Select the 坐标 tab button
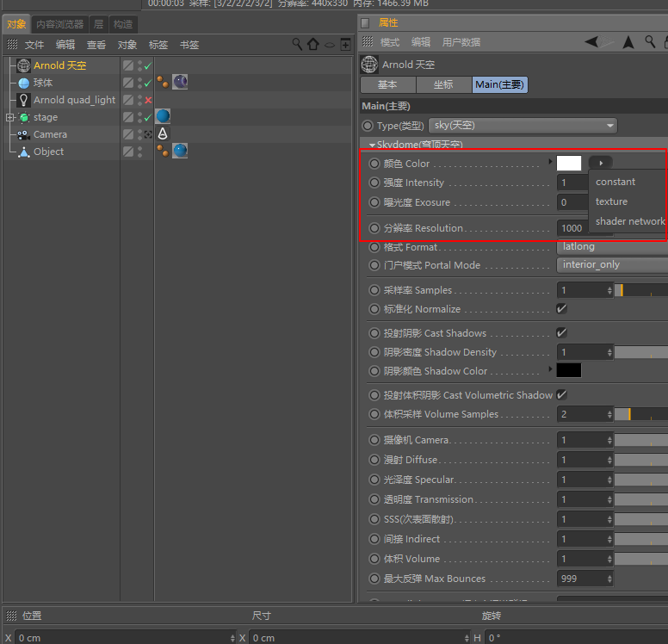 443,85
